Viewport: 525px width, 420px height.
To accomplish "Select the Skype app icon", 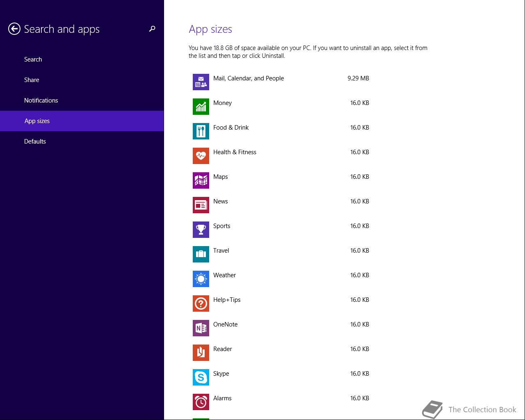I will click(x=201, y=377).
